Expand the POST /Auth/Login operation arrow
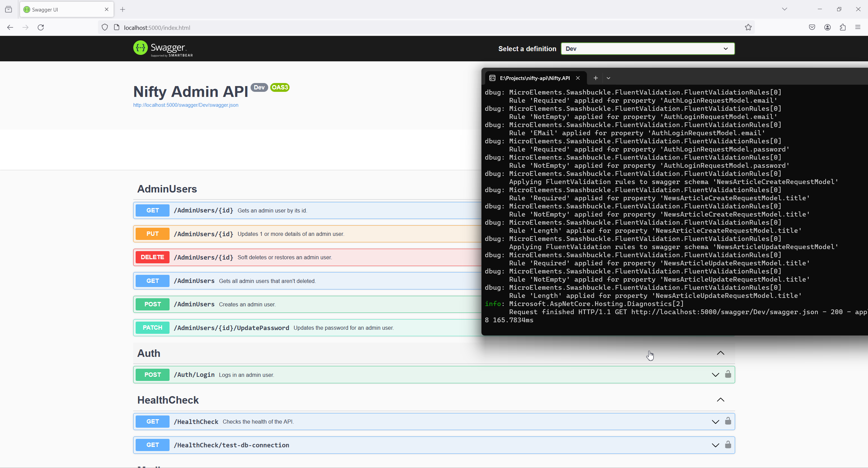 715,375
